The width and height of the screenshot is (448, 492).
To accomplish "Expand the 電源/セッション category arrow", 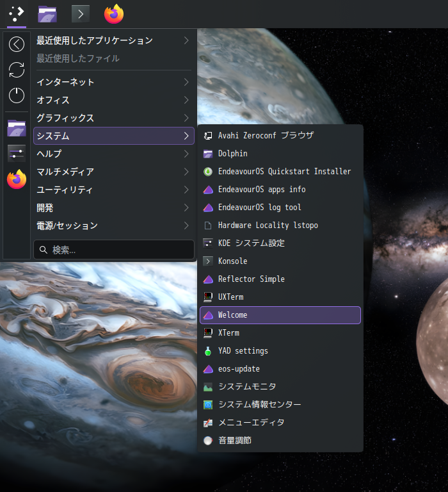I will [186, 225].
